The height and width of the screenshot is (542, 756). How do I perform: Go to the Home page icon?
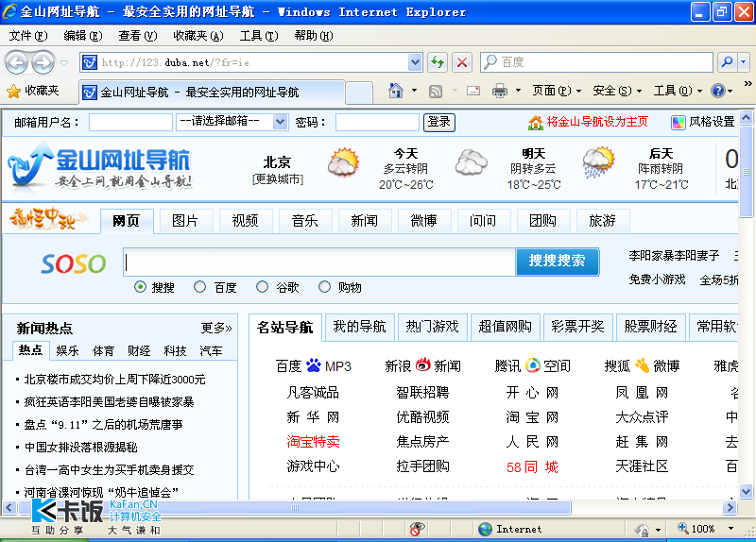pyautogui.click(x=395, y=91)
